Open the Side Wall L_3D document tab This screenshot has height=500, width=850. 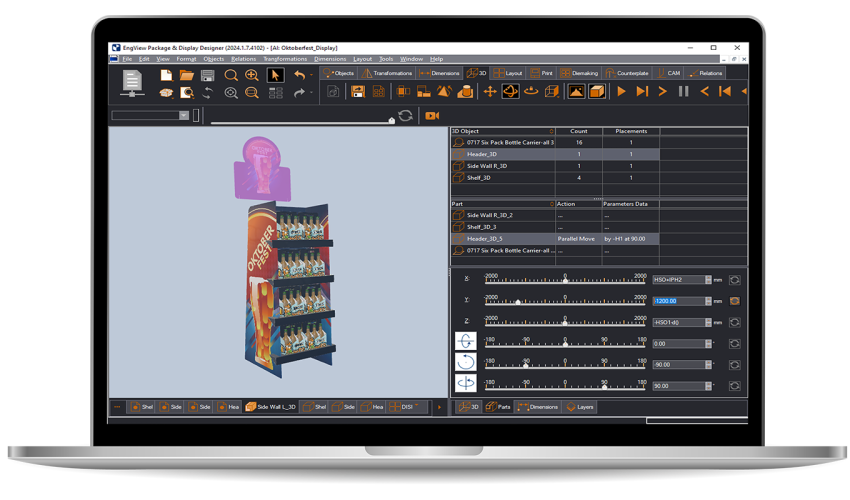coord(271,407)
